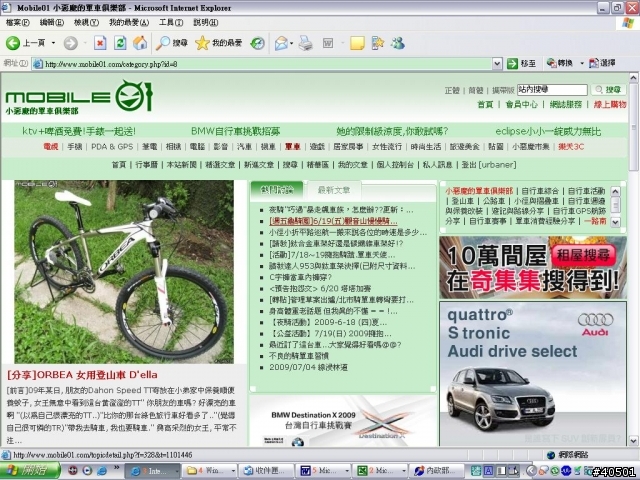Click the Audi quattro S tronic advertisement

pyautogui.click(x=533, y=373)
